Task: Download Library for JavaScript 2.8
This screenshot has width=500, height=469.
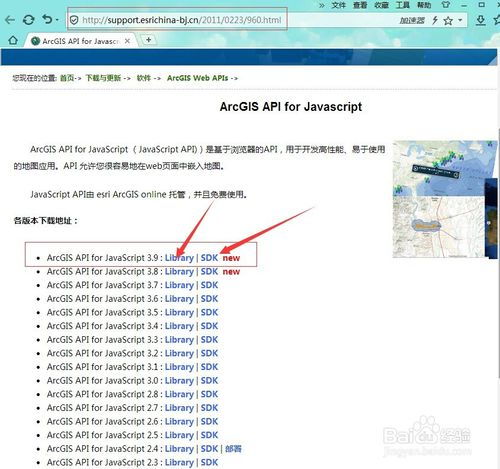Action: (x=179, y=395)
